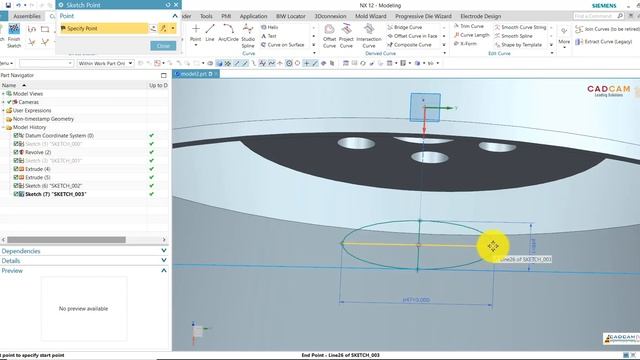Image resolution: width=640 pixels, height=360 pixels.
Task: Open the Tools ribbon tab
Action: 206,16
